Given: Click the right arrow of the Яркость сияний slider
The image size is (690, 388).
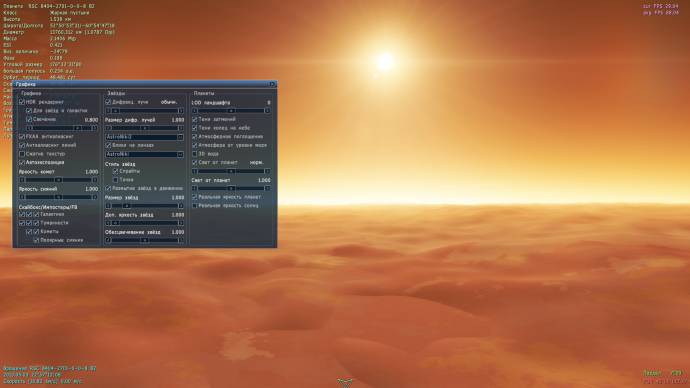Looking at the screenshot, I should (95, 197).
